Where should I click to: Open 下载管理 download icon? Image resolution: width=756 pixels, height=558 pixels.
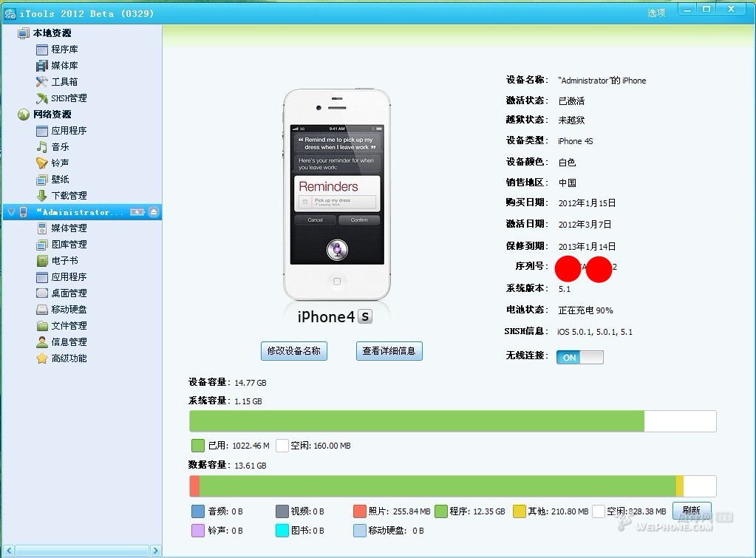click(42, 196)
